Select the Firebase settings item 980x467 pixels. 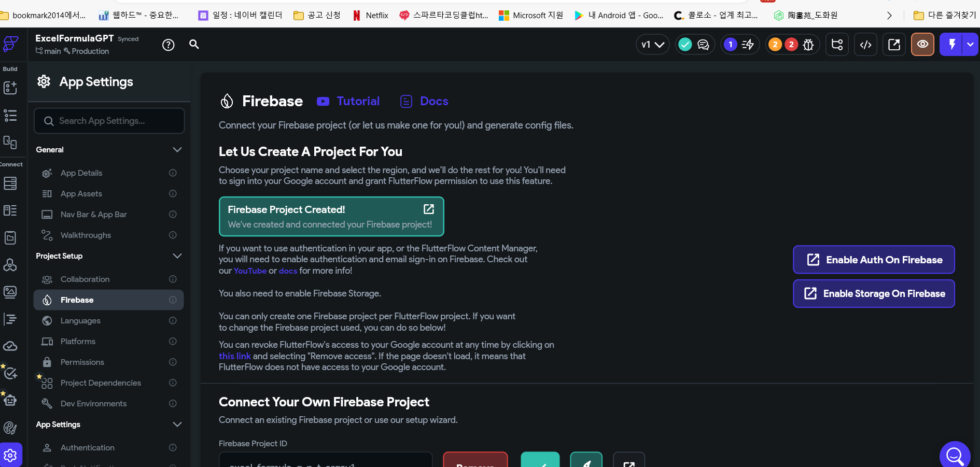point(108,300)
